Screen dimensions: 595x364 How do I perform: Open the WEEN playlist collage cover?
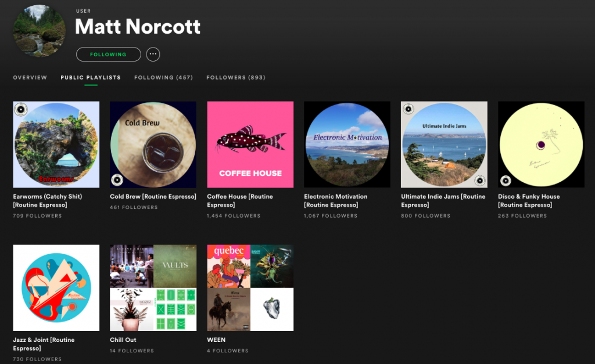pos(250,288)
